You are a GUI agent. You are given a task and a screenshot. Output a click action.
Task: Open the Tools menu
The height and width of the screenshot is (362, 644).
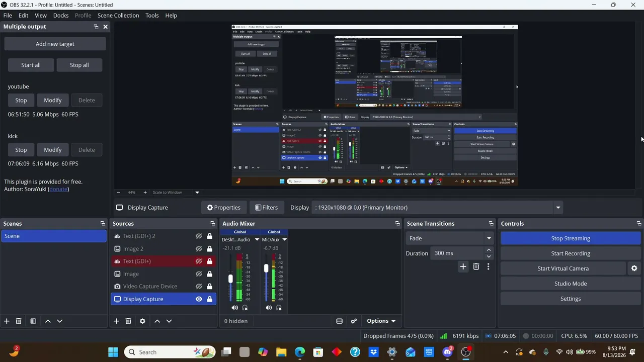coord(152,16)
